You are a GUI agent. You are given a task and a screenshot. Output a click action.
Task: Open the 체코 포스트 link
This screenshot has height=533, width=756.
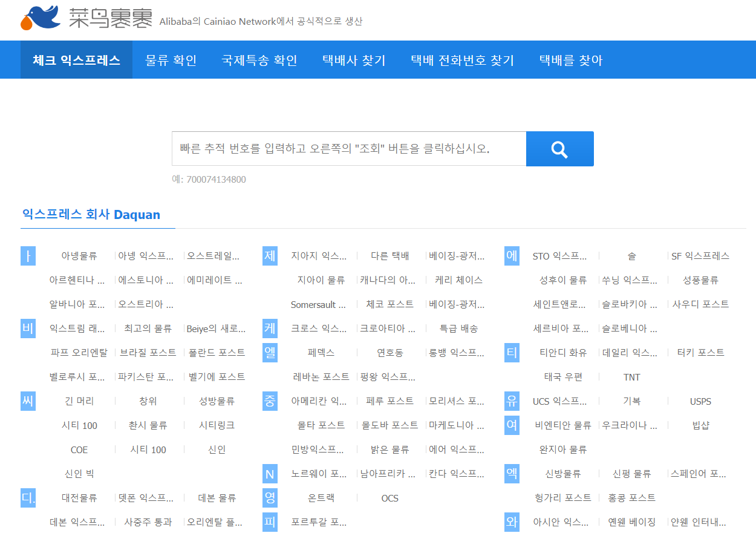[x=390, y=304]
